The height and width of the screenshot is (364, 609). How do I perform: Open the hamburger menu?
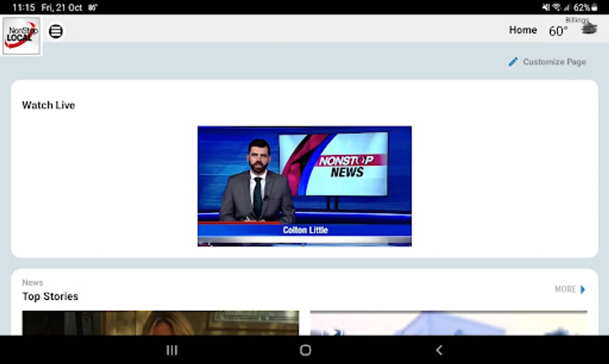tap(56, 31)
